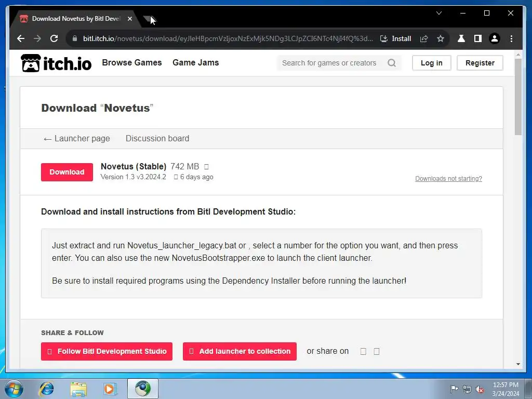Open Windows Explorer from taskbar
The image size is (532, 399).
(x=78, y=389)
